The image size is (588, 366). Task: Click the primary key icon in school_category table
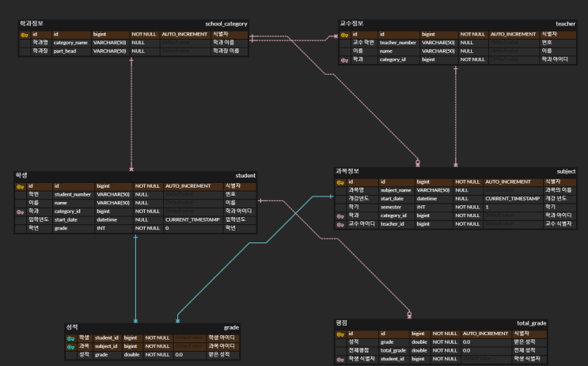pyautogui.click(x=25, y=35)
